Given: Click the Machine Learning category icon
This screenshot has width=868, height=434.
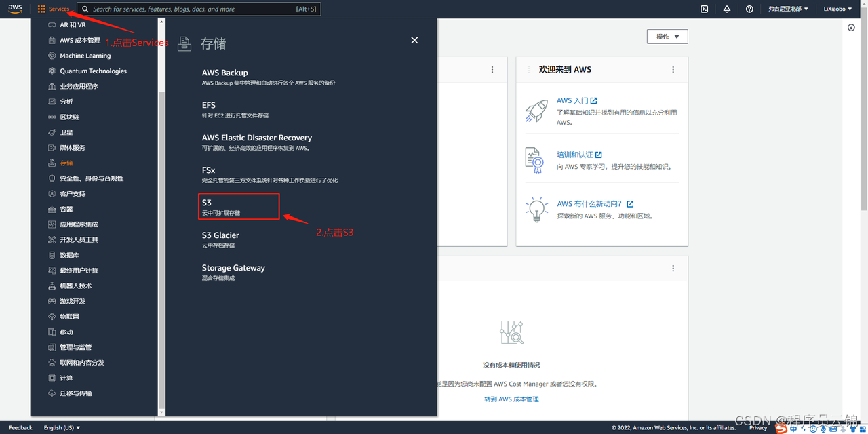Looking at the screenshot, I should (52, 56).
